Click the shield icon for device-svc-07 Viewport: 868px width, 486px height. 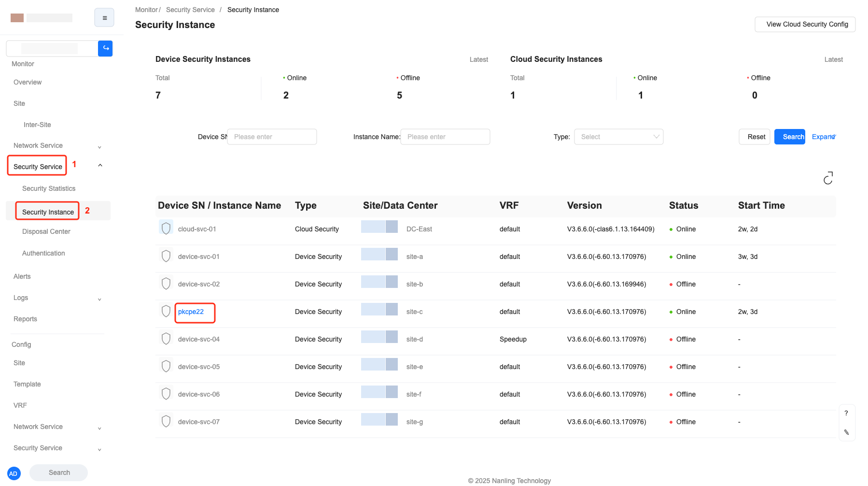166,421
